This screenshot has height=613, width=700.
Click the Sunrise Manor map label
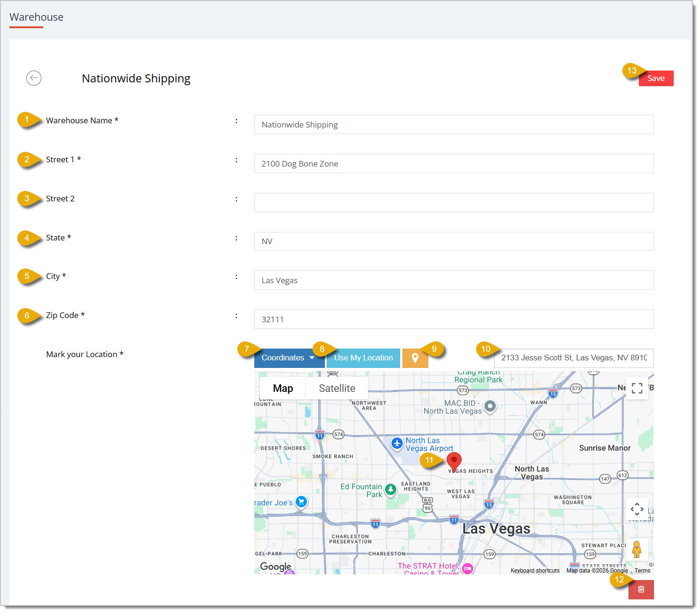(x=605, y=448)
